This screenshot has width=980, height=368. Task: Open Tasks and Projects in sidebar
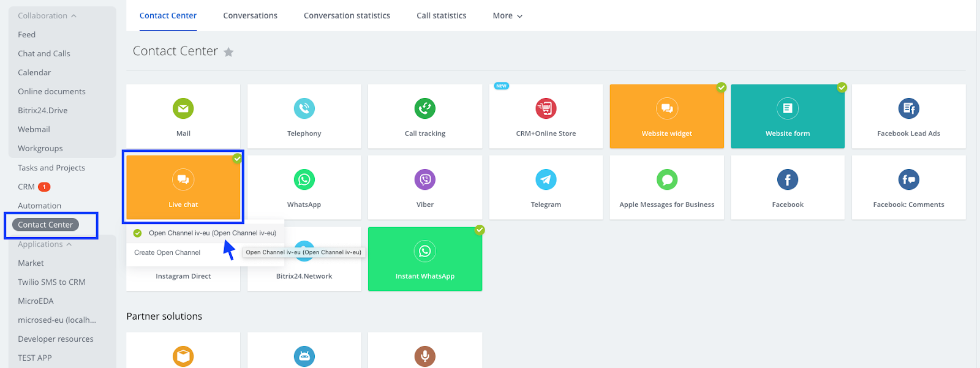[x=51, y=168]
